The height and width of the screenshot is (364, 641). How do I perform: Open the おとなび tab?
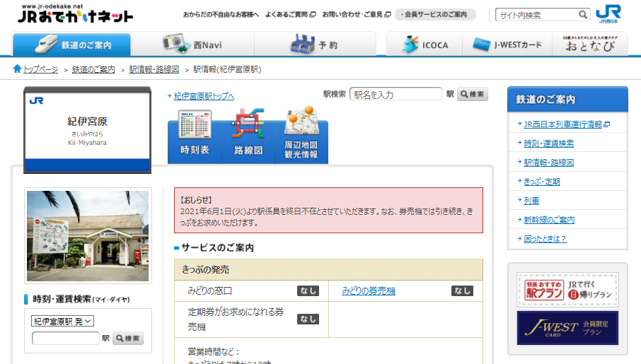coord(590,45)
